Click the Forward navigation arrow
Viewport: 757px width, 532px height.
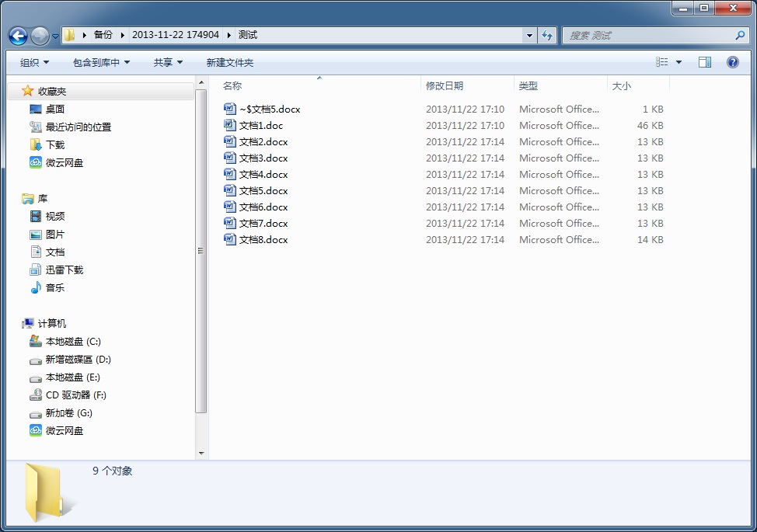pos(40,36)
